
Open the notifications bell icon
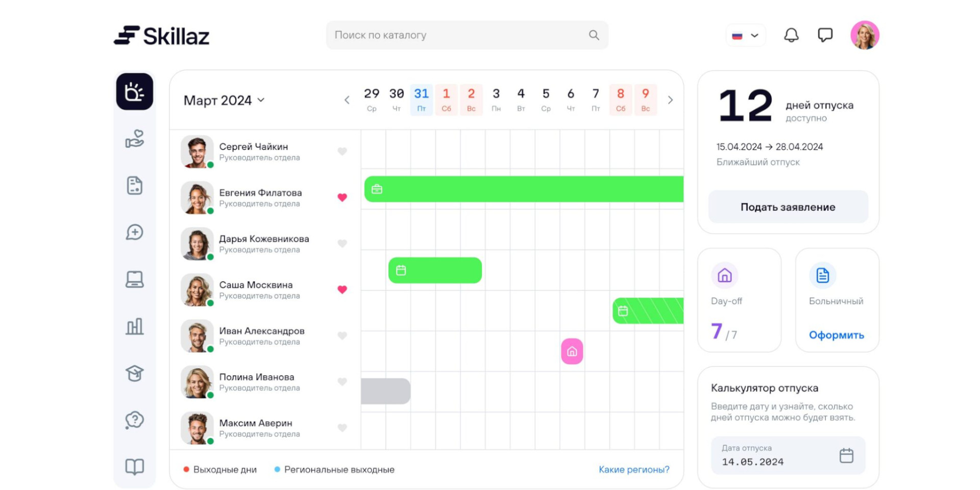(791, 35)
